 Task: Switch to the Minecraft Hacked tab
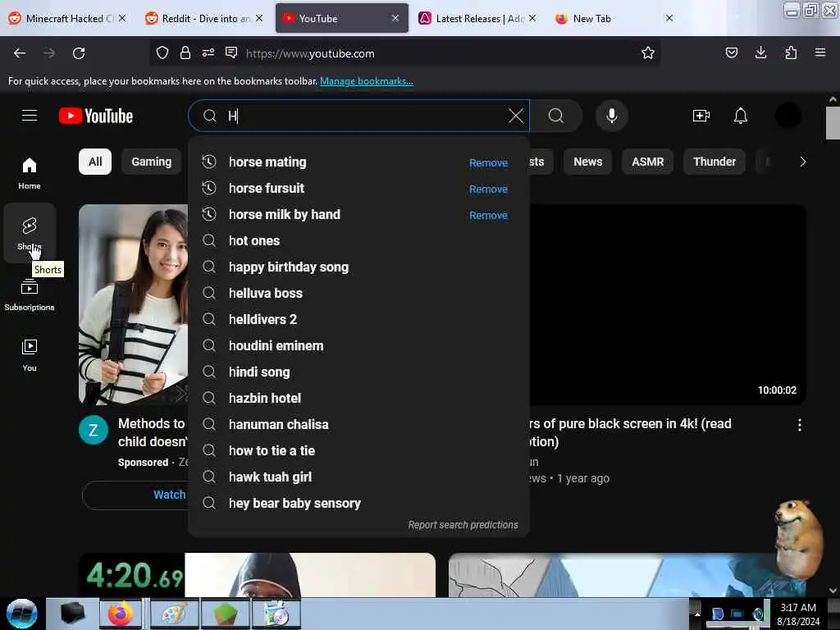click(x=66, y=18)
